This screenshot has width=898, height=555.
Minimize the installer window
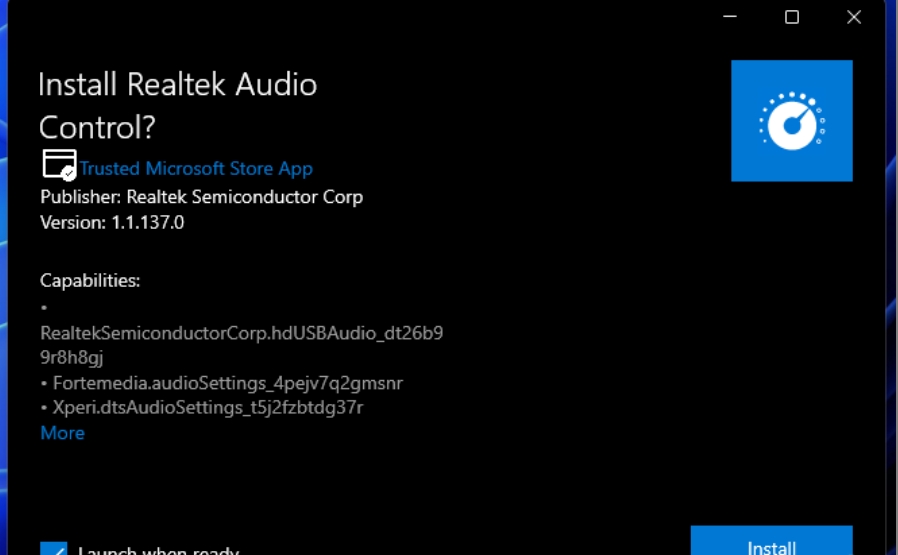[730, 17]
